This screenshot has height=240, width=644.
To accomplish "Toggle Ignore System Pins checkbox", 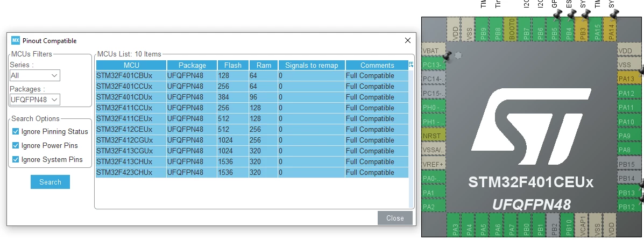I will (x=16, y=159).
